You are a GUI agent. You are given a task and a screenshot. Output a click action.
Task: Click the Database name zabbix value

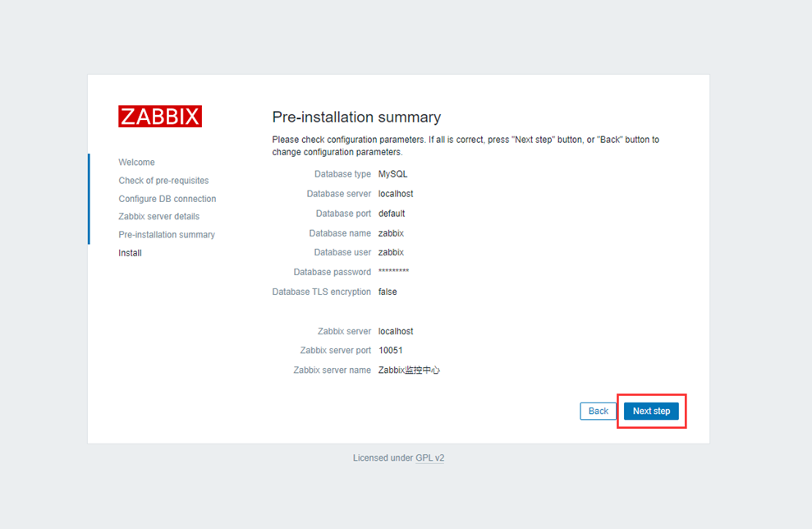pos(391,233)
